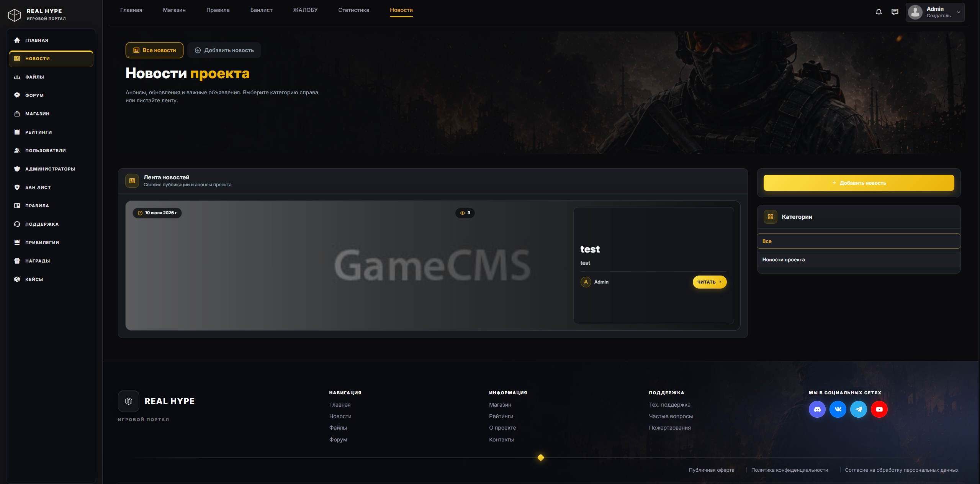Select the Все category filter
The height and width of the screenshot is (484, 980).
(859, 241)
